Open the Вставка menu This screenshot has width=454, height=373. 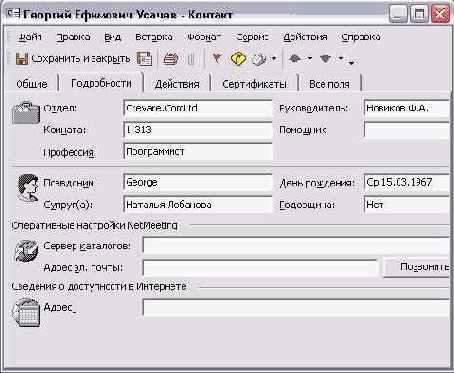(154, 37)
